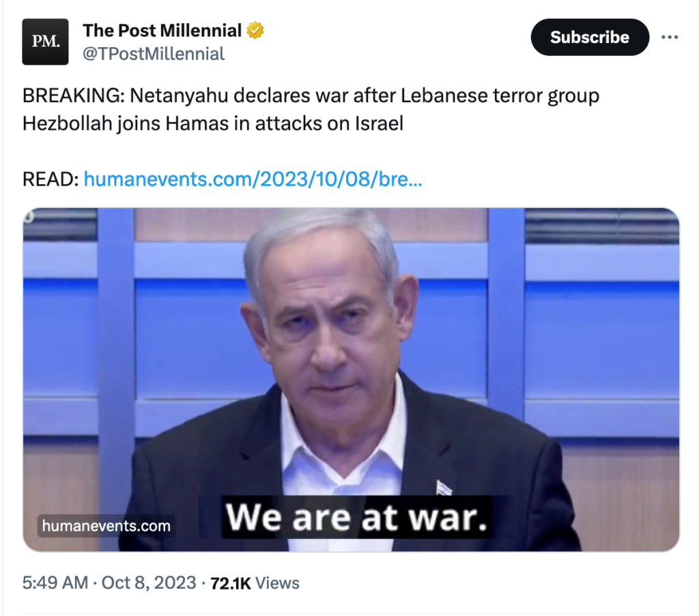Viewport: 699px width, 616px height.
Task: Open The Post Millennial profile avatar
Action: point(46,42)
